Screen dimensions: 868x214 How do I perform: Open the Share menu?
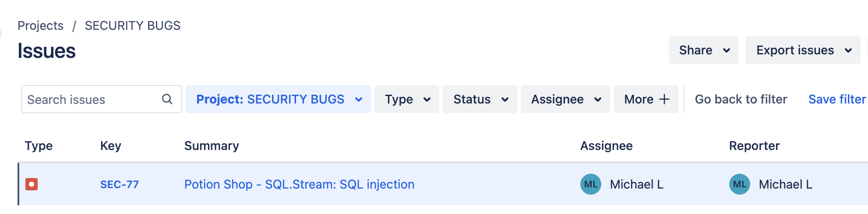[703, 50]
